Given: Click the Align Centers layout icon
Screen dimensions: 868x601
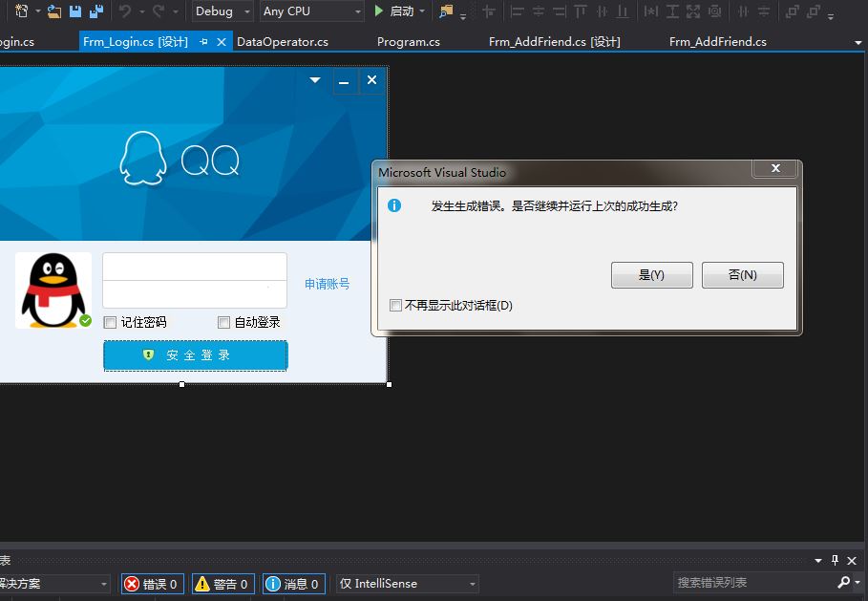Looking at the screenshot, I should click(538, 11).
